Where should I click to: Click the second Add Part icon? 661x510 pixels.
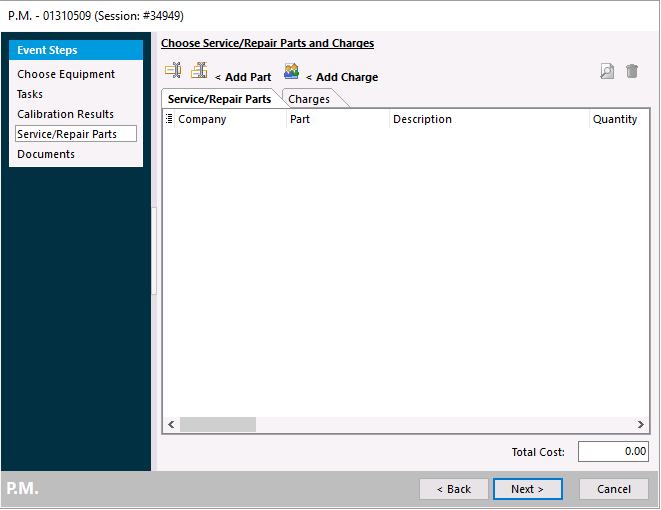[200, 71]
